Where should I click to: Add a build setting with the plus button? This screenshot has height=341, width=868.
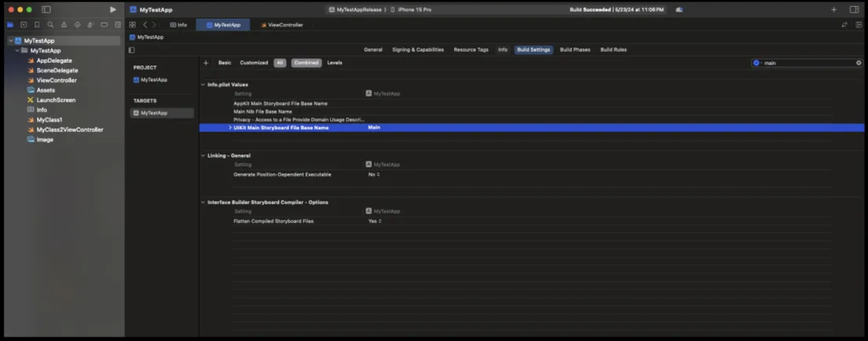click(206, 63)
